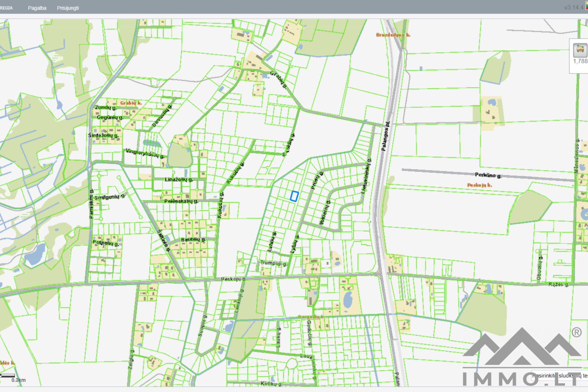Click the Latvių g. street label

pos(272,242)
